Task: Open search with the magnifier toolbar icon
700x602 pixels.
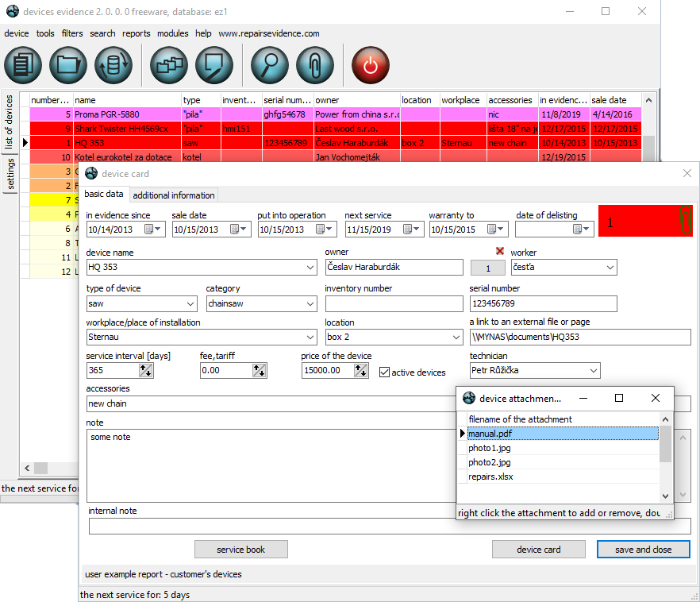Action: [x=270, y=65]
